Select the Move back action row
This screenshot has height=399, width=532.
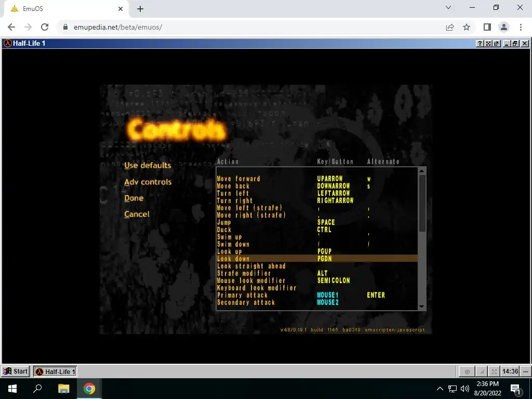[x=317, y=186]
